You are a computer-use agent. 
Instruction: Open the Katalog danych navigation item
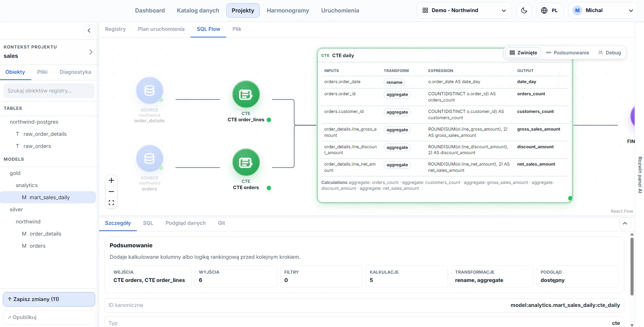198,10
